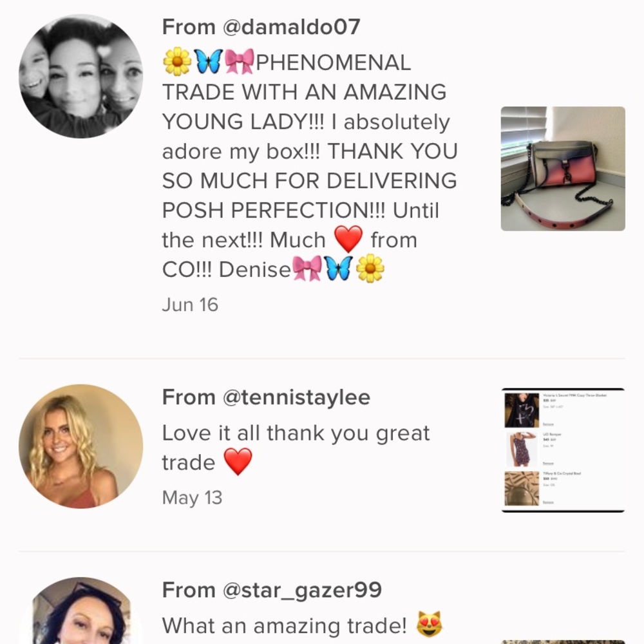
Task: Tap the @tennistaylee profile avatar
Action: (81, 446)
